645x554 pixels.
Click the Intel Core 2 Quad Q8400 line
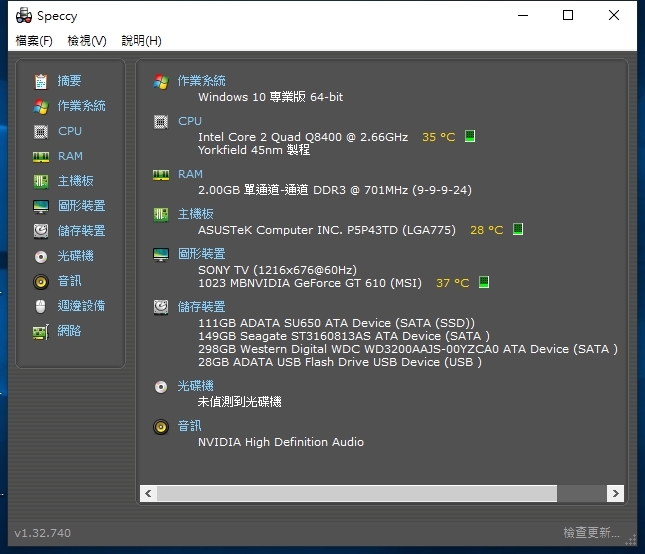(x=303, y=137)
